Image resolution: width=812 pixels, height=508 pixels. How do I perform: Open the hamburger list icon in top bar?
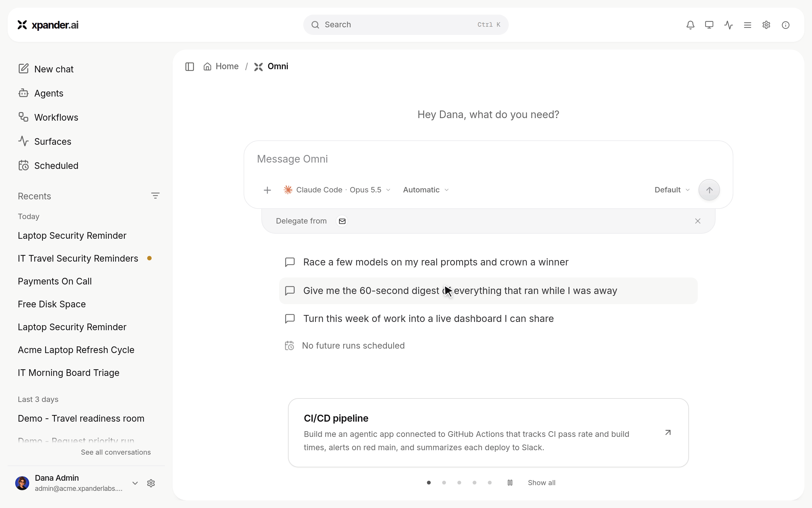click(747, 25)
